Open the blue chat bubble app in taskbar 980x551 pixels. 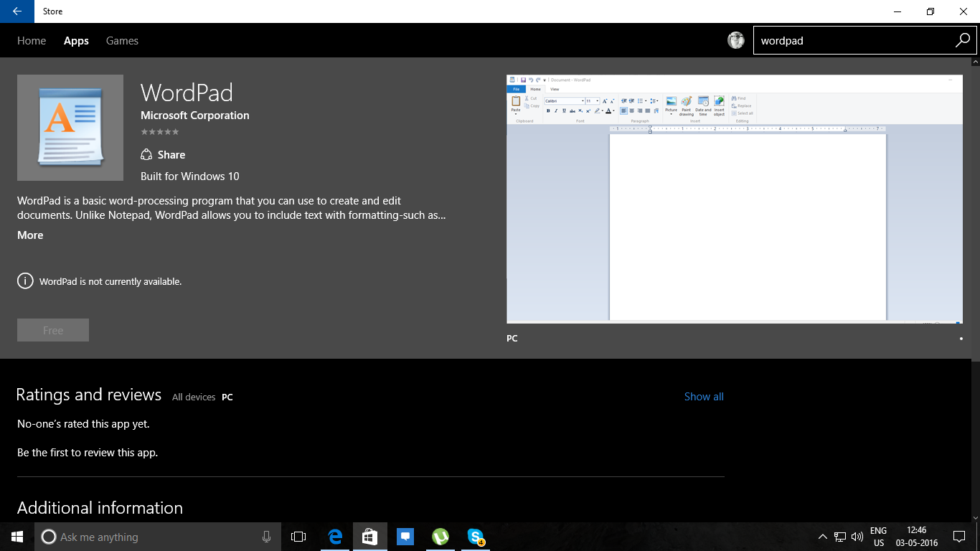coord(405,537)
